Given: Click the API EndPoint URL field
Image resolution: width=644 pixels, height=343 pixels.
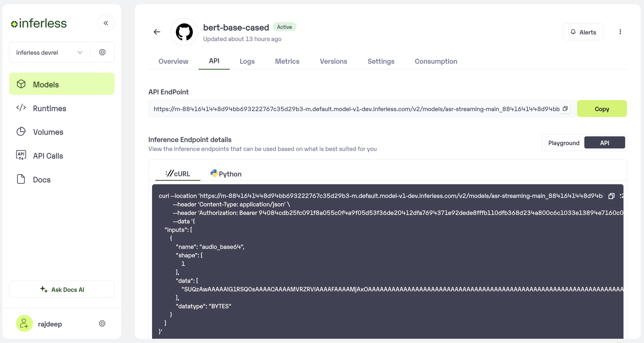Looking at the screenshot, I should [355, 109].
